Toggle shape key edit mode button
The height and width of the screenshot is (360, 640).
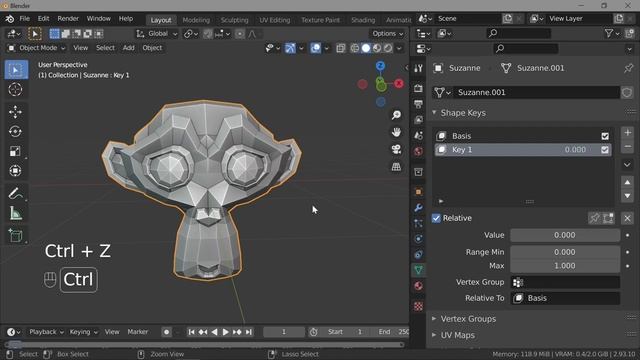click(609, 218)
